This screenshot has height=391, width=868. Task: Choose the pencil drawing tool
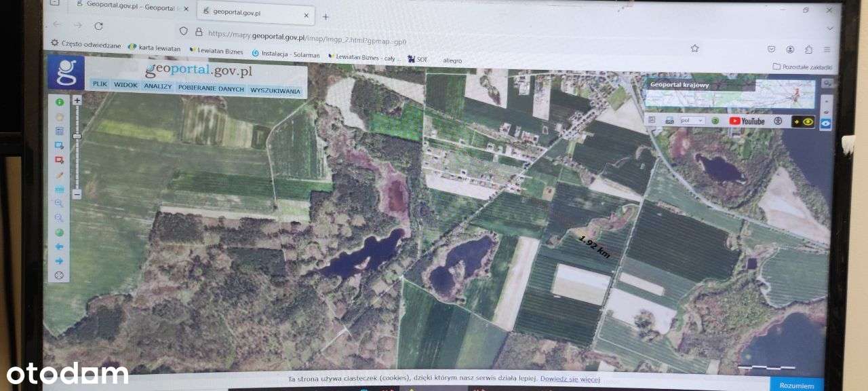pos(59,174)
